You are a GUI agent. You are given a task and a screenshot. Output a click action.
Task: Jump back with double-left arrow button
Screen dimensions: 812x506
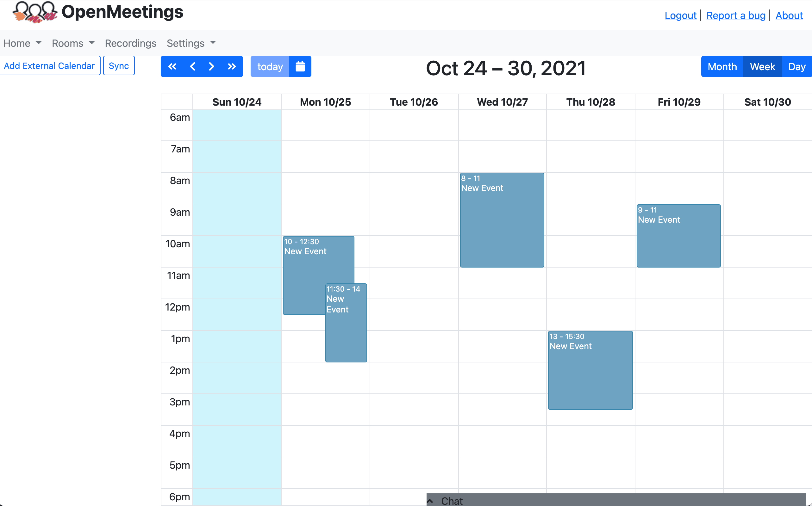(x=172, y=67)
